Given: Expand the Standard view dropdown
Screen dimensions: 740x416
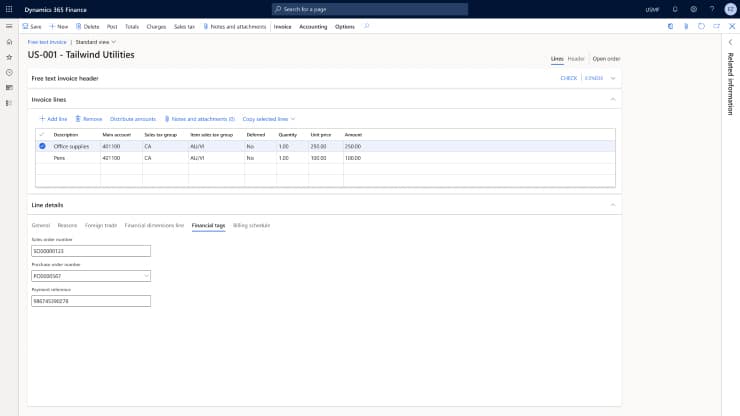Looking at the screenshot, I should tap(96, 42).
